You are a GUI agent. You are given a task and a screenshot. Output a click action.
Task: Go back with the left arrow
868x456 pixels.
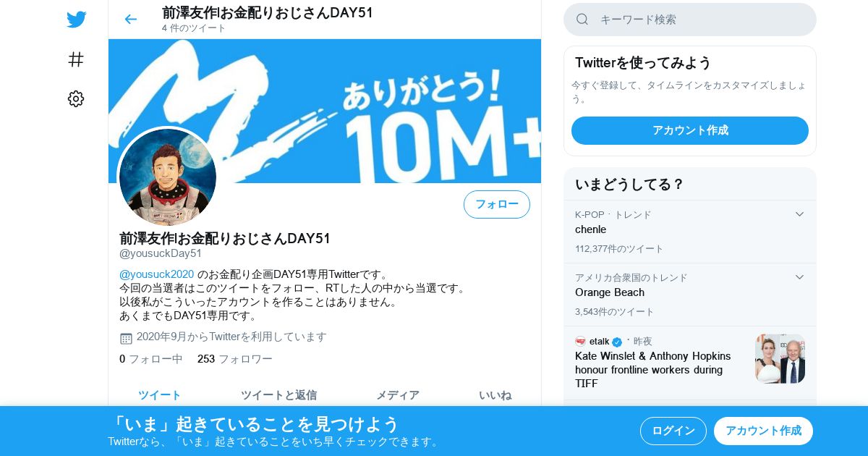130,19
